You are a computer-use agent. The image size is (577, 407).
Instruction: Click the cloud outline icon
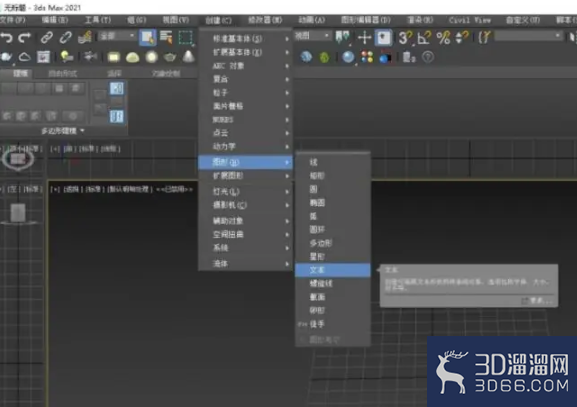pos(24,57)
